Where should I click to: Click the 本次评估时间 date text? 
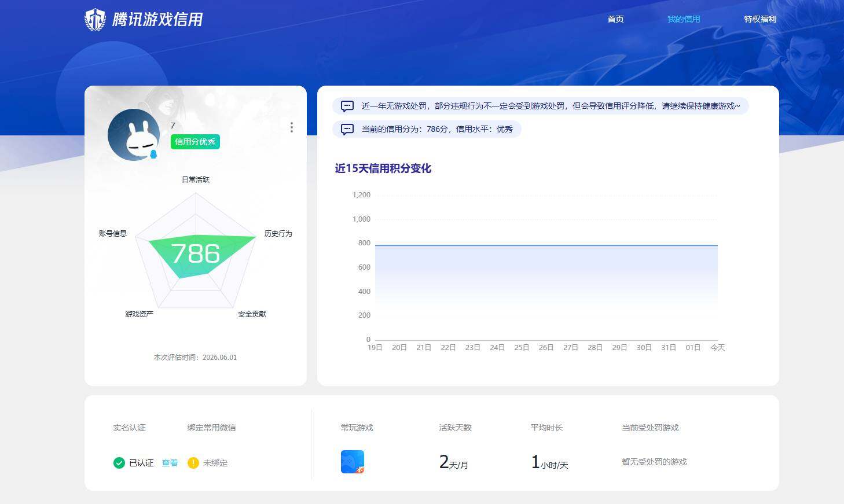195,358
